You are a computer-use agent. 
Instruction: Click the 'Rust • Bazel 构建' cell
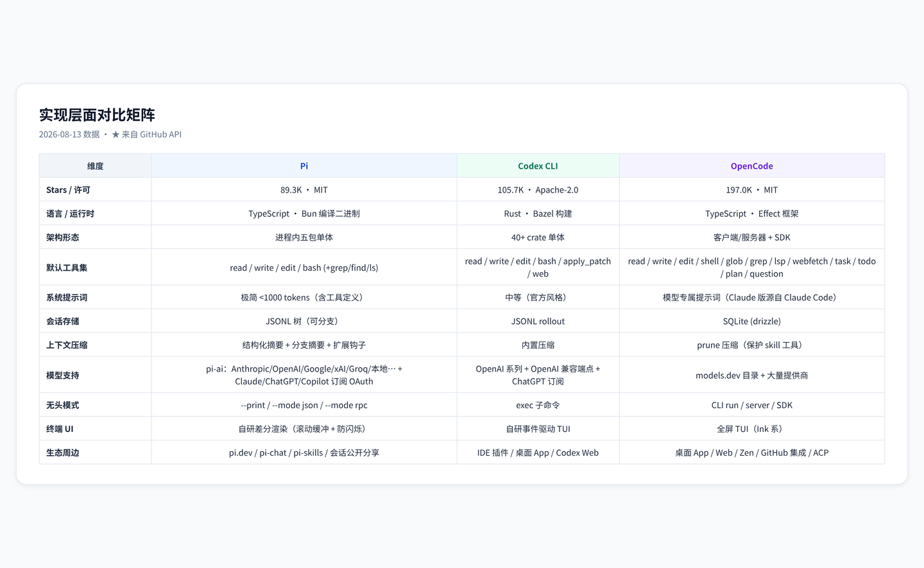click(x=538, y=214)
